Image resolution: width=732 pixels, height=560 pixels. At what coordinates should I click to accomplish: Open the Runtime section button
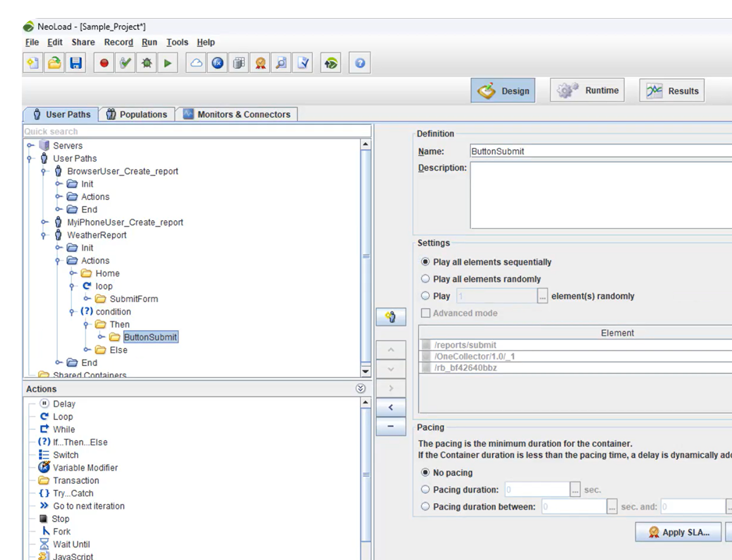coord(587,90)
